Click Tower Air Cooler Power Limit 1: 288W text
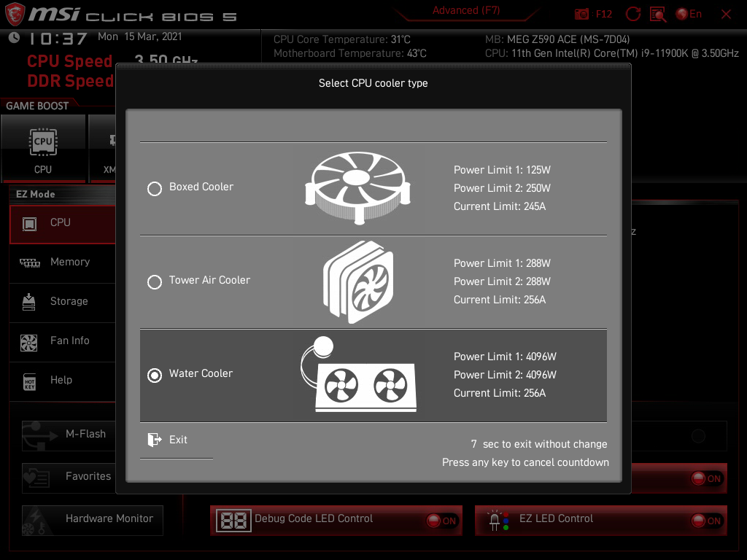 [x=502, y=263]
